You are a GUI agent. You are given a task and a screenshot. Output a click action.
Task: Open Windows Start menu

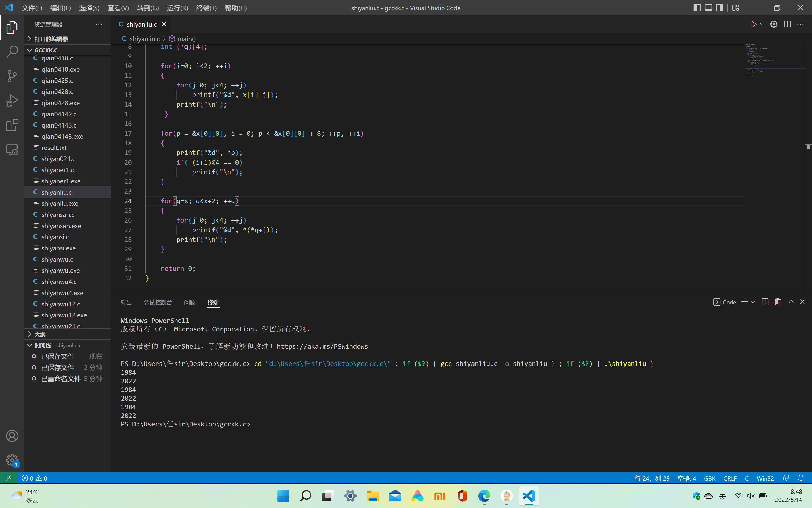(x=283, y=496)
